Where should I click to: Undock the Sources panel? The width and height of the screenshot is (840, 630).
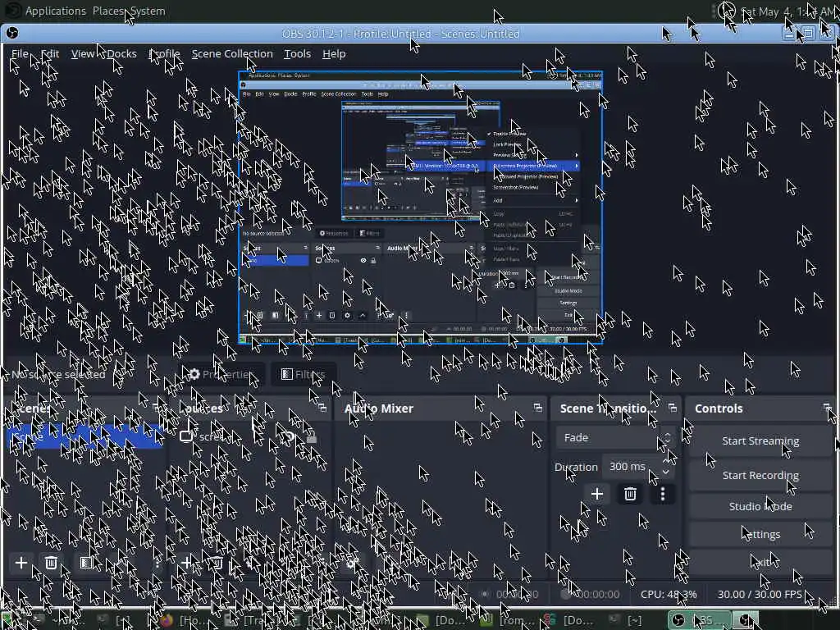(322, 409)
